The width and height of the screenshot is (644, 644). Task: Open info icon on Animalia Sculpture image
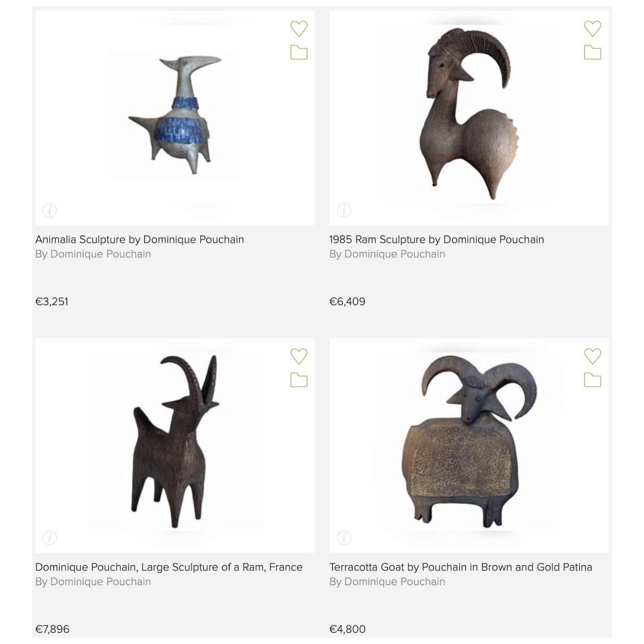click(49, 210)
